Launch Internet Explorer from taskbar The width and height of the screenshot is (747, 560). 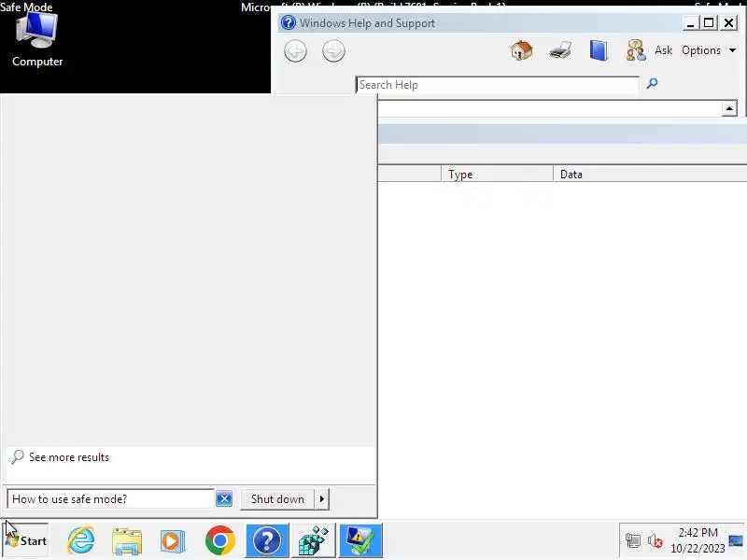[80, 540]
